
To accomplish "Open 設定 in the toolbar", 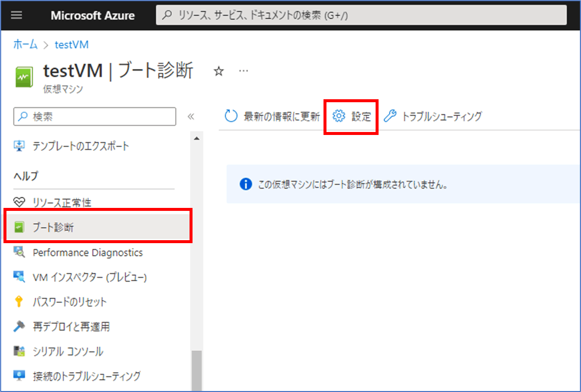I will (351, 117).
